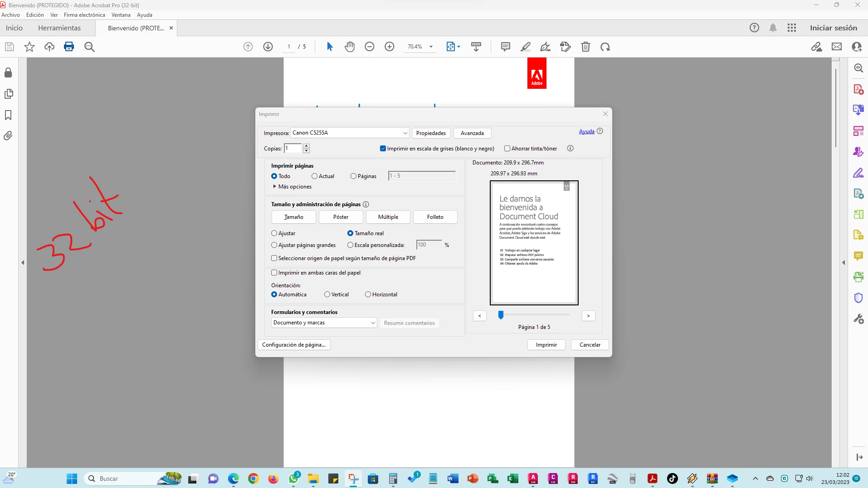Viewport: 868px width, 488px height.
Task: Click the zoom in plus icon
Action: point(390,47)
